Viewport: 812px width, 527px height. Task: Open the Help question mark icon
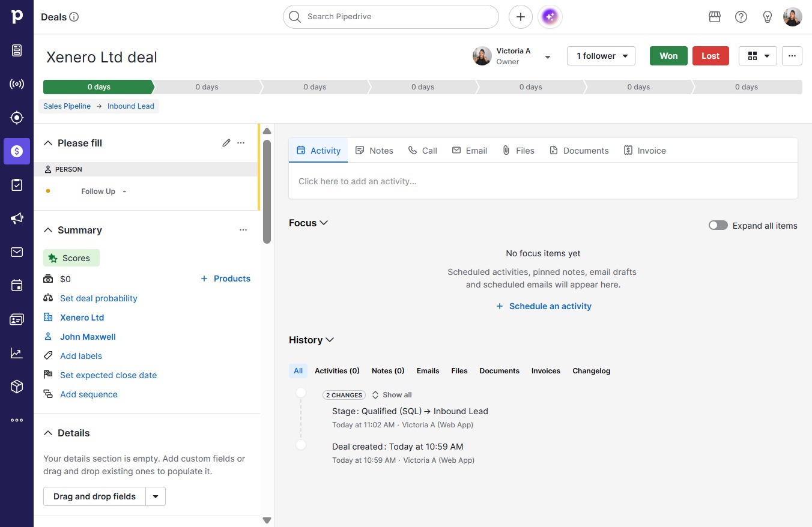(x=741, y=17)
